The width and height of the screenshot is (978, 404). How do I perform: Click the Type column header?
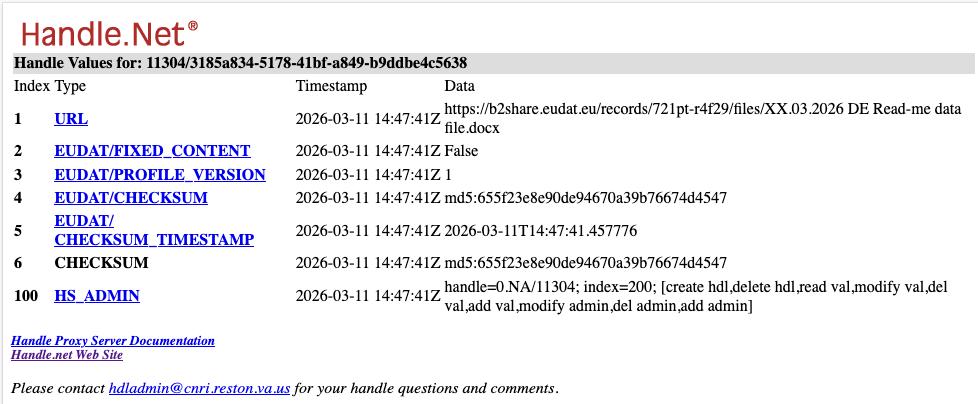70,87
